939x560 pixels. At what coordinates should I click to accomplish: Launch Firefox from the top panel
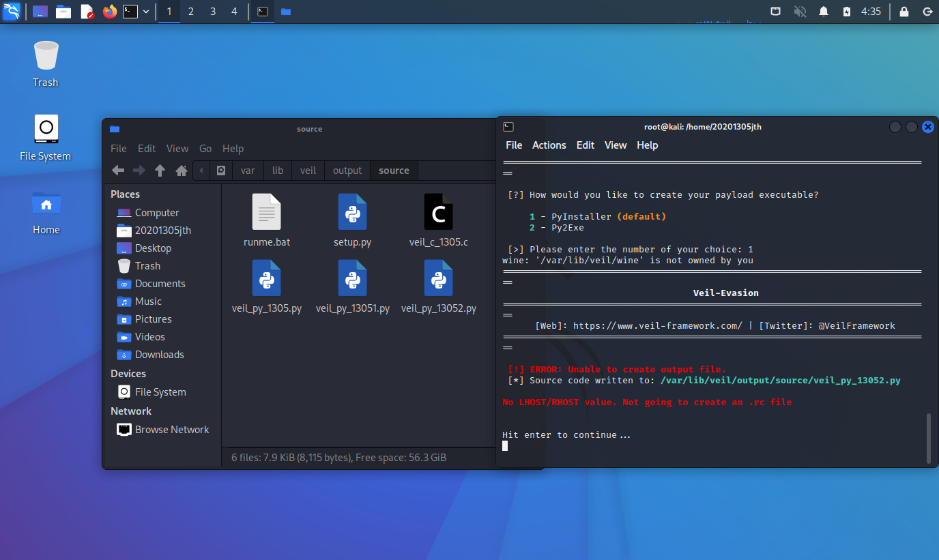110,12
